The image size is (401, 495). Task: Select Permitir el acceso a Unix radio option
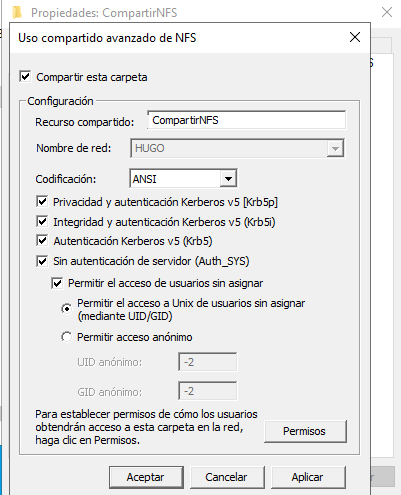66,309
